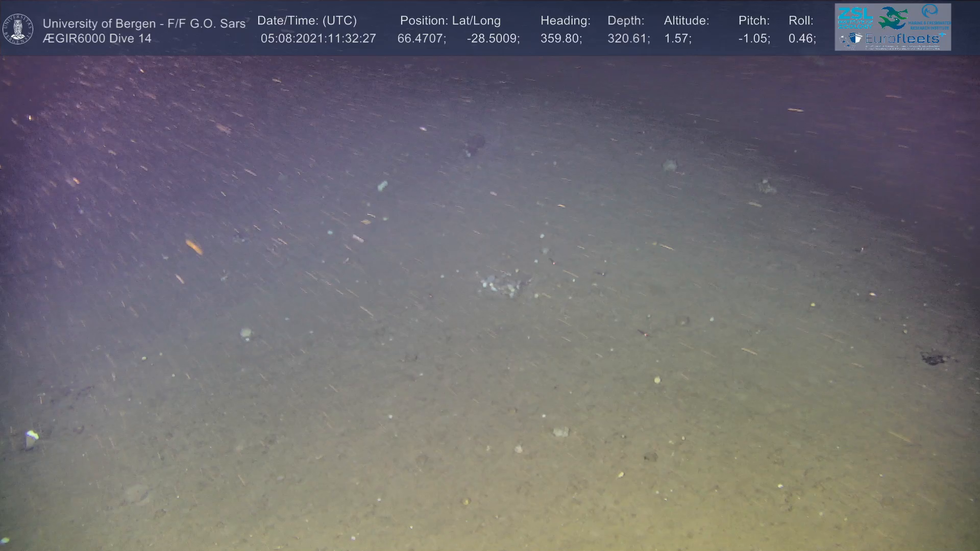Select the latitude value 66.4707
Image resolution: width=980 pixels, height=551 pixels.
pos(421,39)
